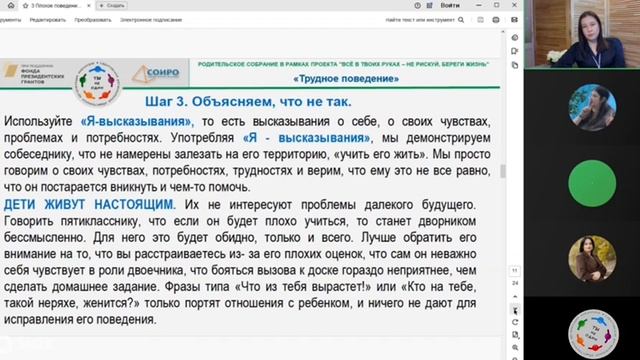Open the 'Редактировать' menu
This screenshot has height=360, width=640.
(x=47, y=20)
